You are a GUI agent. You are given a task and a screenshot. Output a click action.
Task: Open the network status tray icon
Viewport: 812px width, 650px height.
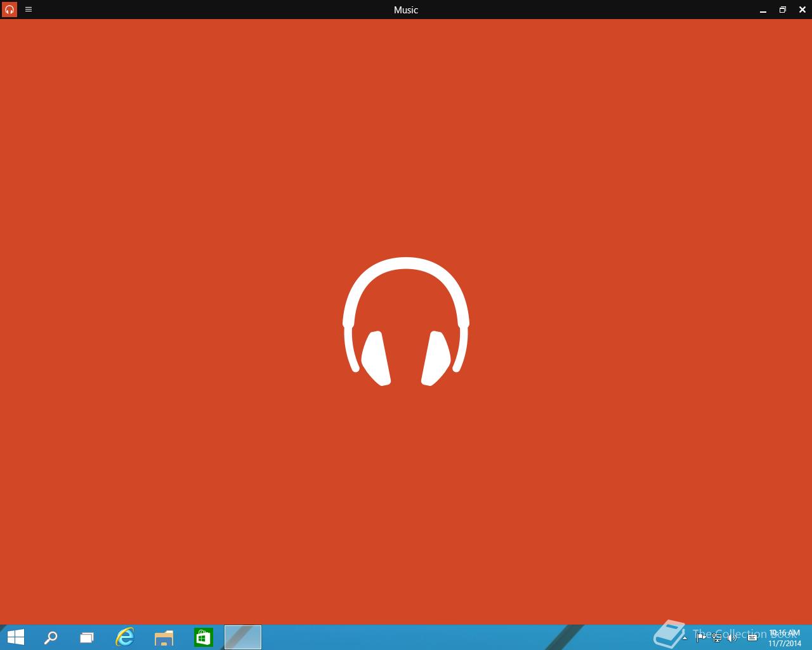pos(717,637)
